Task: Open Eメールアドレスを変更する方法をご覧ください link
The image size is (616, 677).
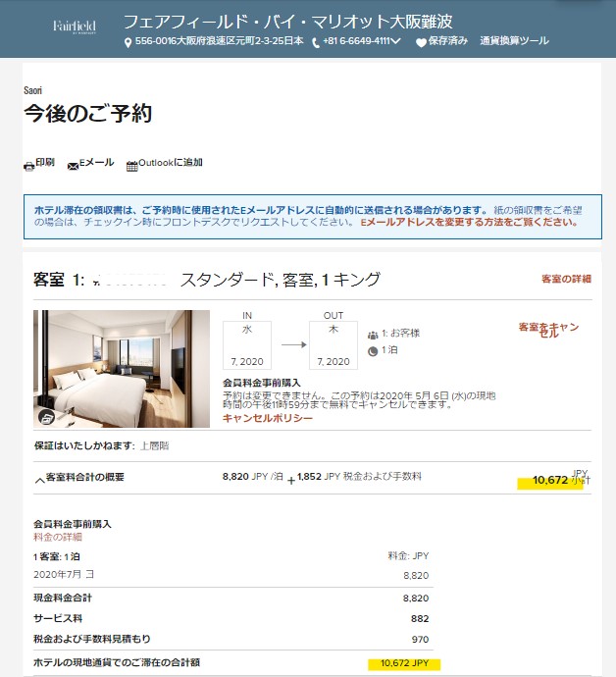Action: tap(469, 223)
